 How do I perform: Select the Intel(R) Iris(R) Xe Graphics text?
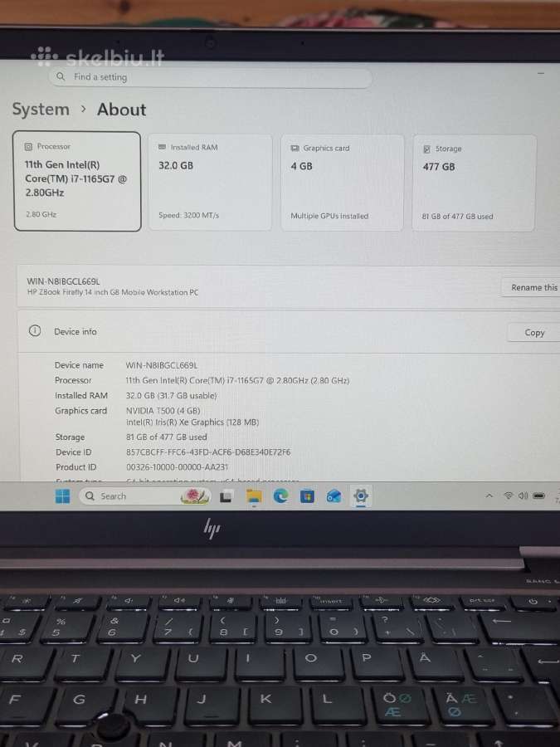tap(192, 422)
